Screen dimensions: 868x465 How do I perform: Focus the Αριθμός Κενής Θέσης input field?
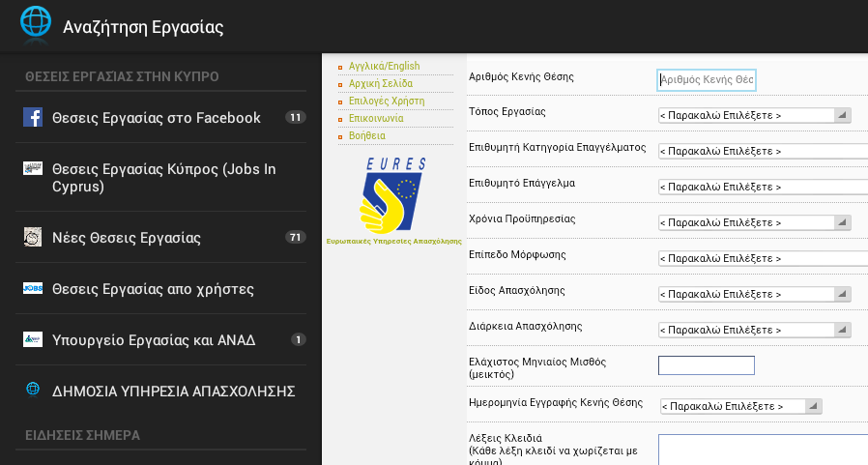(707, 79)
